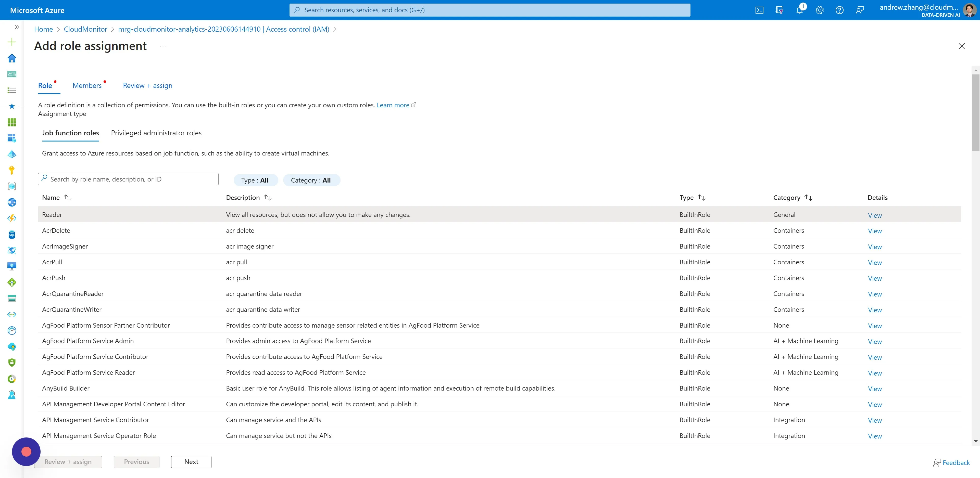Screen dimensions: 980x478
Task: Click the user account avatar
Action: point(969,10)
